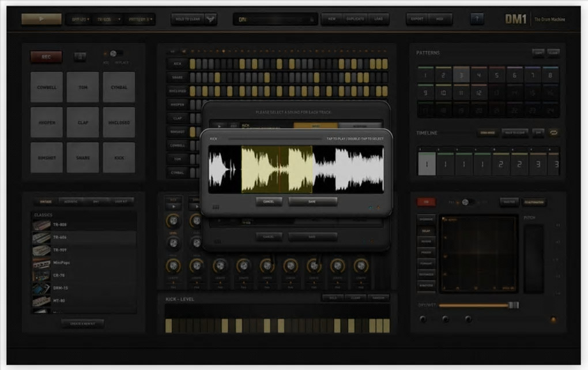Start playback with the gold Play button
Screen dimensions: 588x370
[x=42, y=19]
